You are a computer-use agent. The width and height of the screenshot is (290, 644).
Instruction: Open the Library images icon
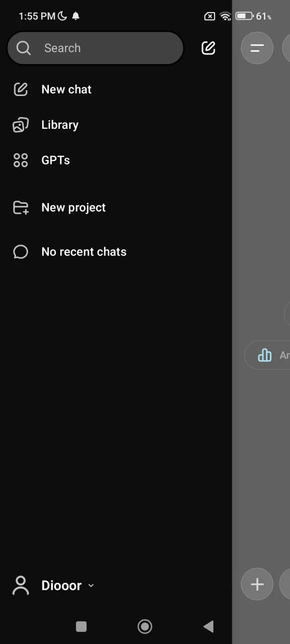[x=21, y=125]
